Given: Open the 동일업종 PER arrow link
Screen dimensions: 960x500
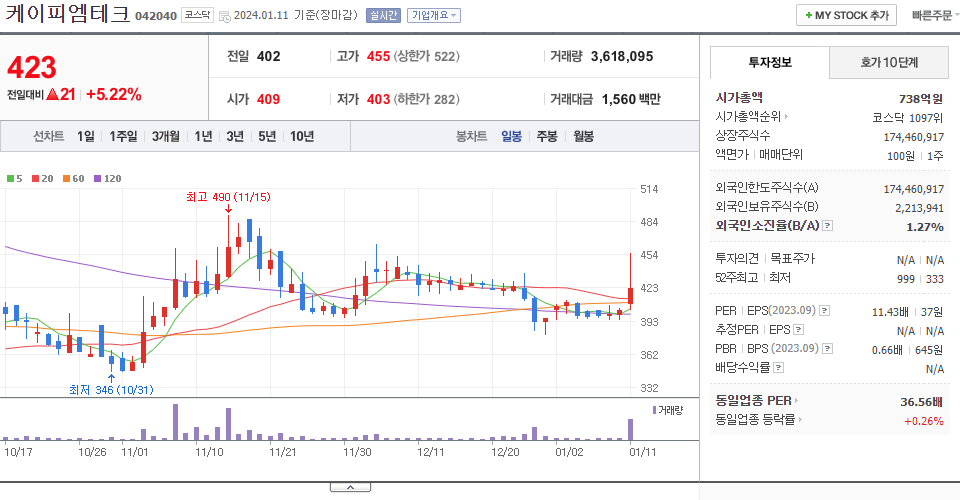Looking at the screenshot, I should pyautogui.click(x=796, y=401).
